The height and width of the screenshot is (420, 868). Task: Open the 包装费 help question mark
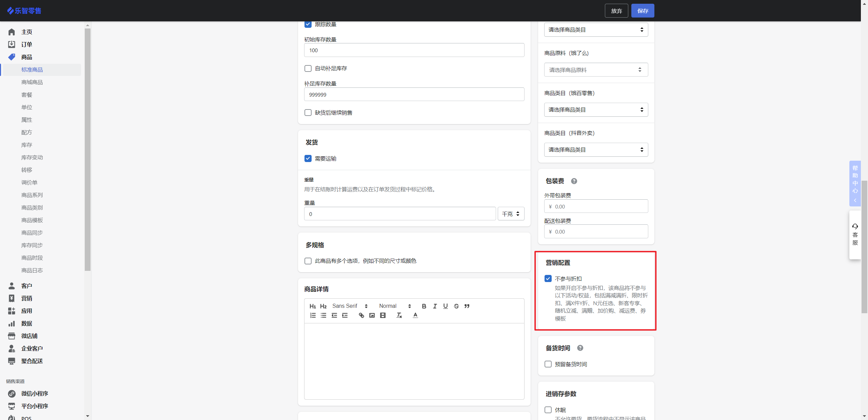(x=574, y=181)
